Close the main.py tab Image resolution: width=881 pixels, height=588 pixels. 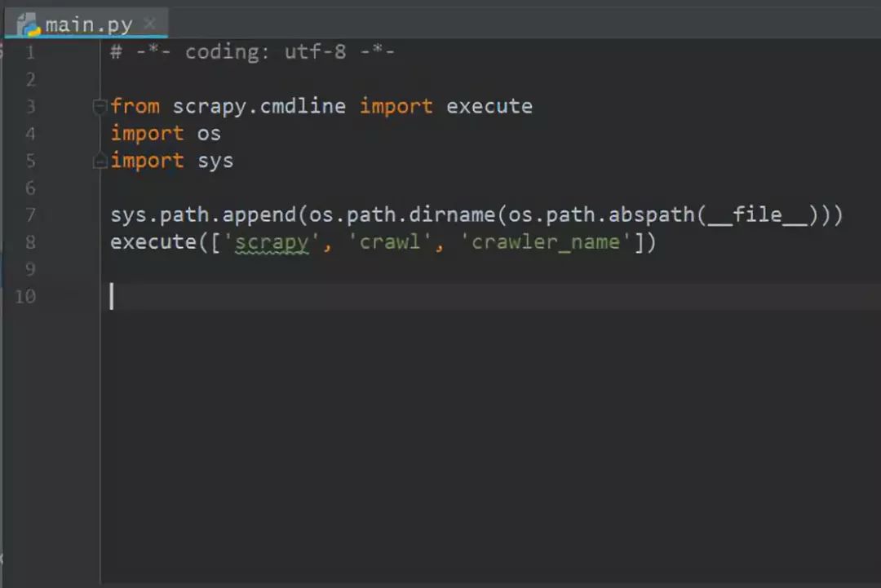click(149, 24)
